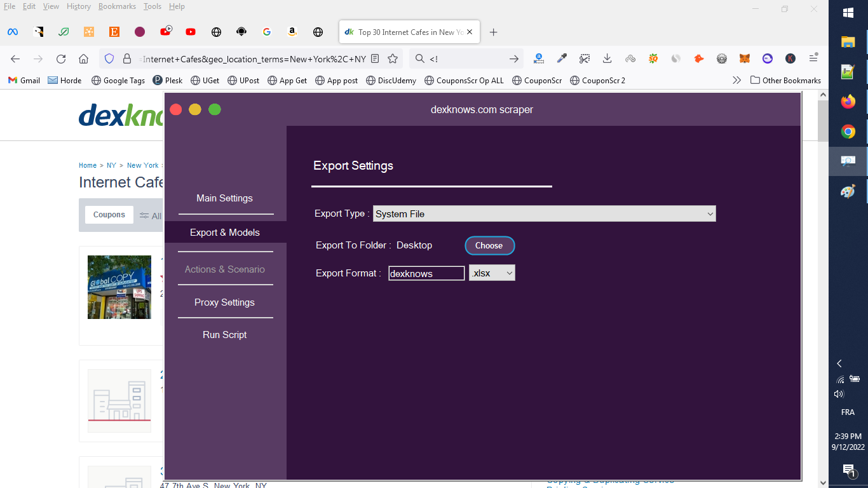Open the Google pinned tab
Image resolution: width=868 pixels, height=488 pixels.
point(267,32)
